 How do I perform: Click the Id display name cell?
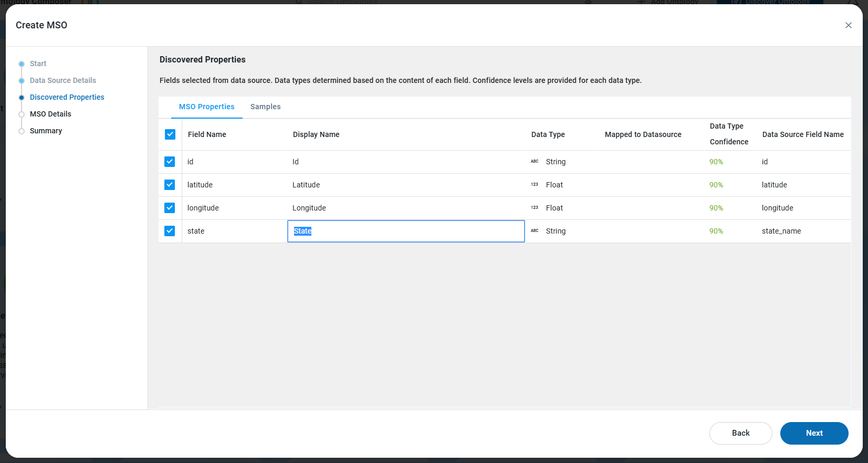(406, 162)
